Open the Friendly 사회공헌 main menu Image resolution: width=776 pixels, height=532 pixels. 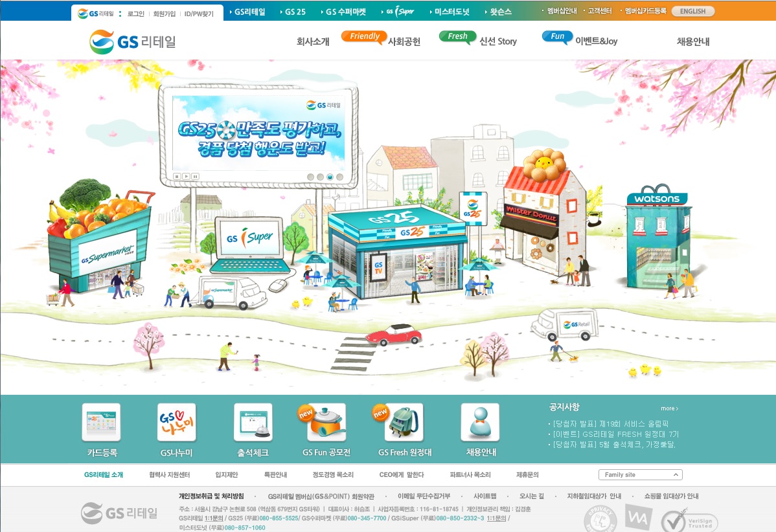(381, 39)
